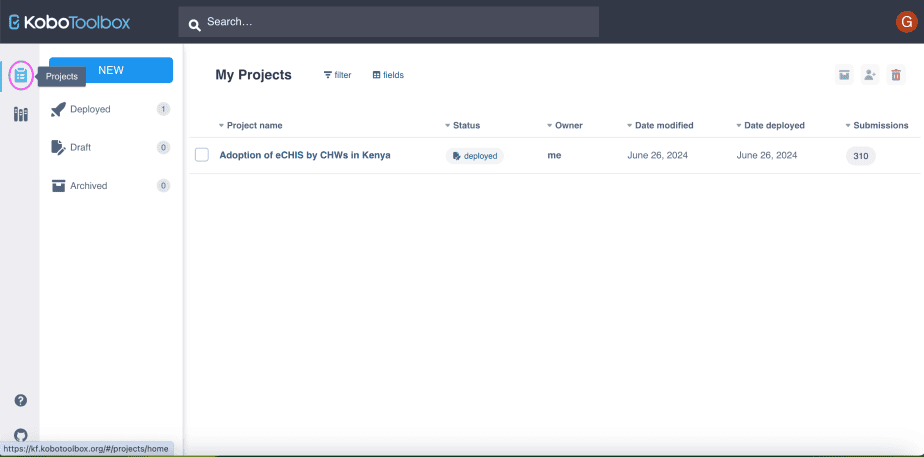This screenshot has width=924, height=457.
Task: Open the user account avatar G
Action: (904, 22)
